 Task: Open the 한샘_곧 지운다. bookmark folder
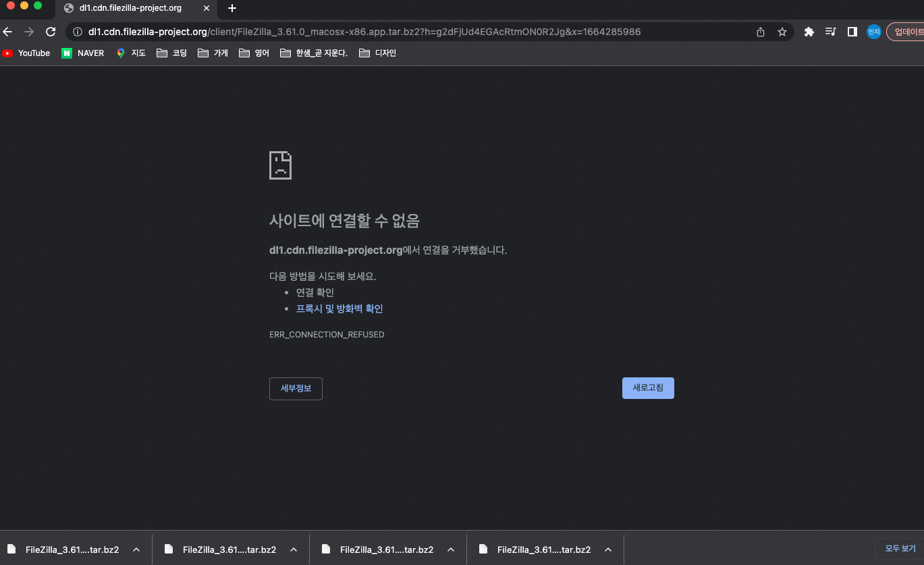(314, 53)
